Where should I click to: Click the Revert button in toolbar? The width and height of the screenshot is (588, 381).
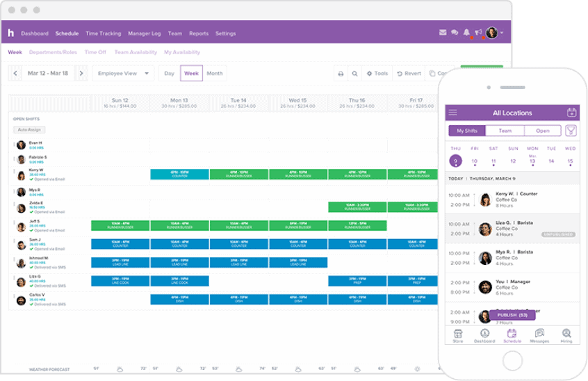point(409,74)
